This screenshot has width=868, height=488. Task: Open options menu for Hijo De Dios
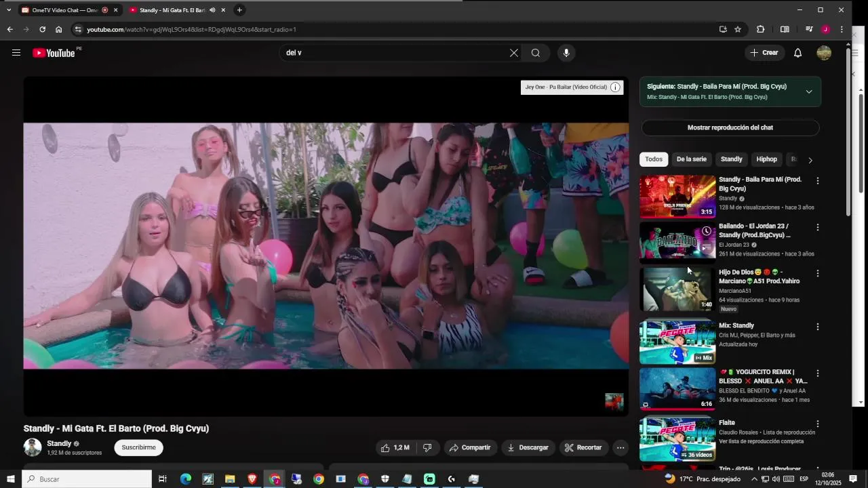pyautogui.click(x=817, y=274)
